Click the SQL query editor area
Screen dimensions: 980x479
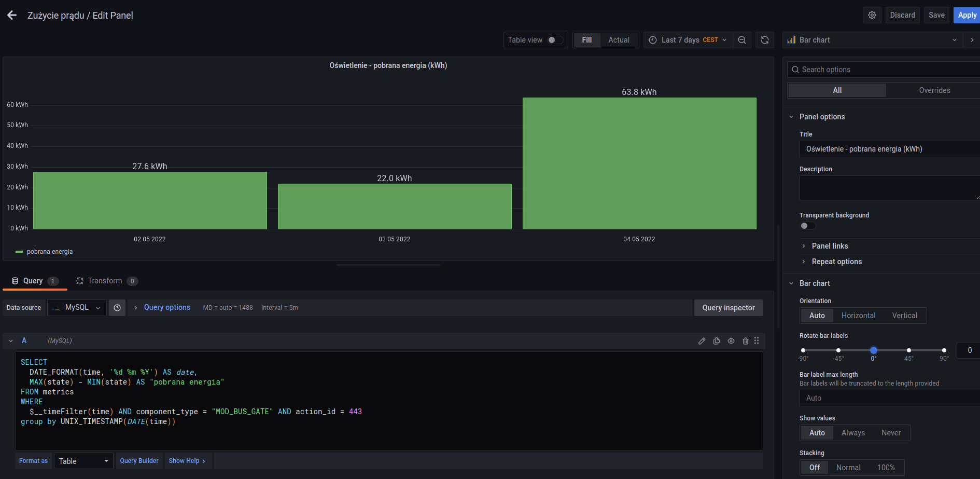pyautogui.click(x=389, y=401)
